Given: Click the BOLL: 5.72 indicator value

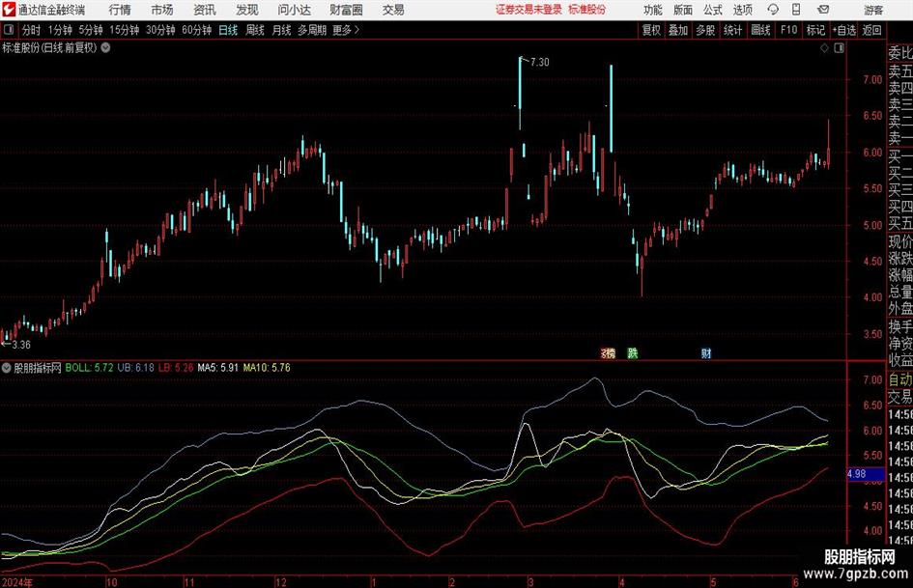Looking at the screenshot, I should [x=89, y=368].
